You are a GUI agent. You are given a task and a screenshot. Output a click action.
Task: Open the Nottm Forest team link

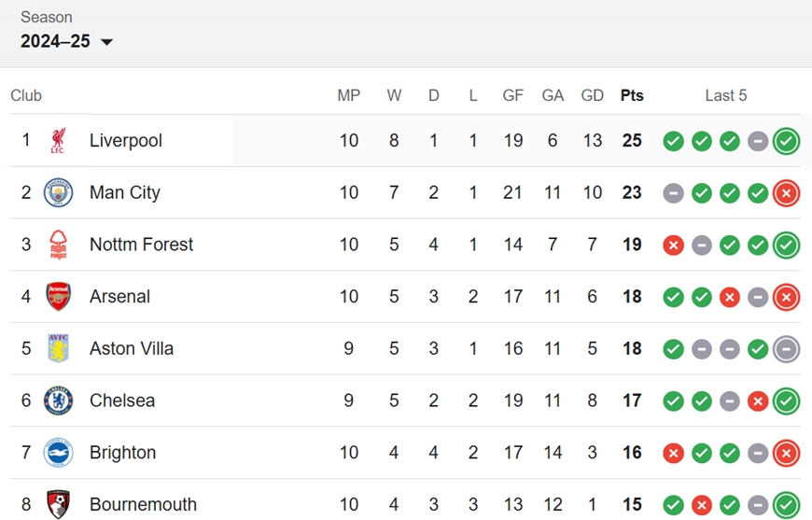point(141,245)
